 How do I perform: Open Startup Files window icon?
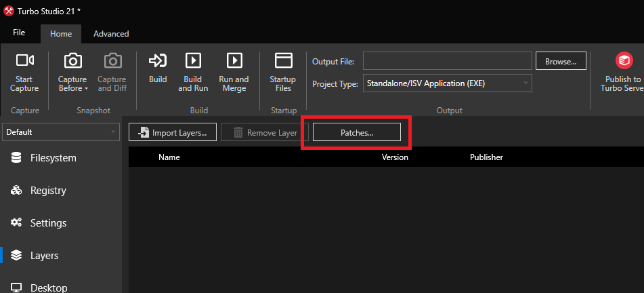283,60
